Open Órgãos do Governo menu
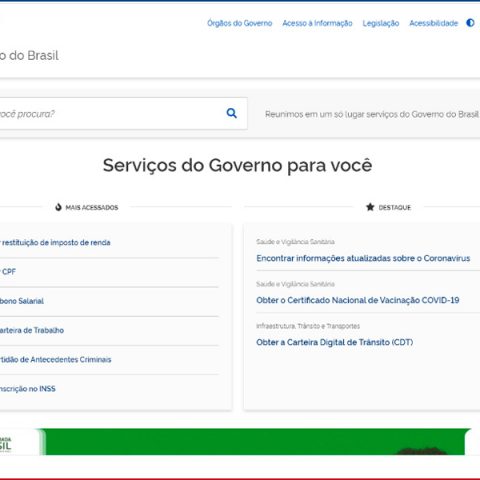Image resolution: width=480 pixels, height=480 pixels. [240, 23]
